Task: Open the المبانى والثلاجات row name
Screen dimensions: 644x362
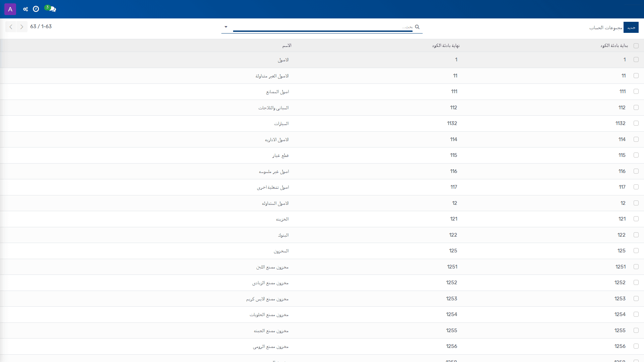Action: pos(273,108)
